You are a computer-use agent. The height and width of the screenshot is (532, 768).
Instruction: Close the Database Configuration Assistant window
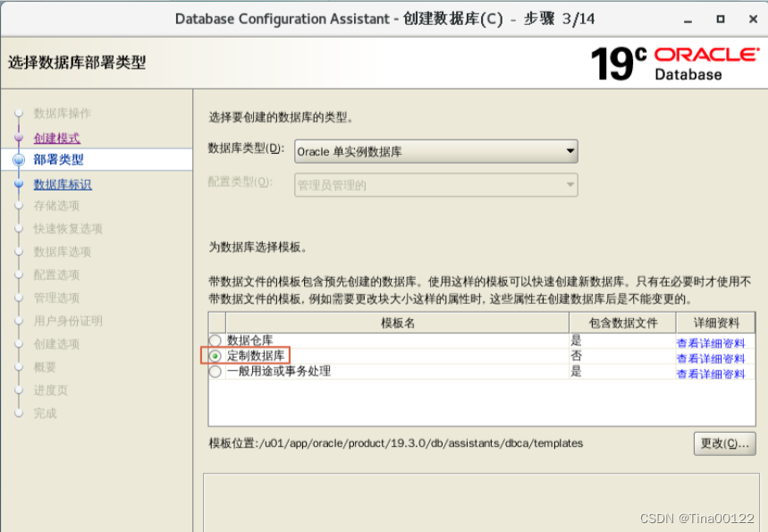(754, 19)
